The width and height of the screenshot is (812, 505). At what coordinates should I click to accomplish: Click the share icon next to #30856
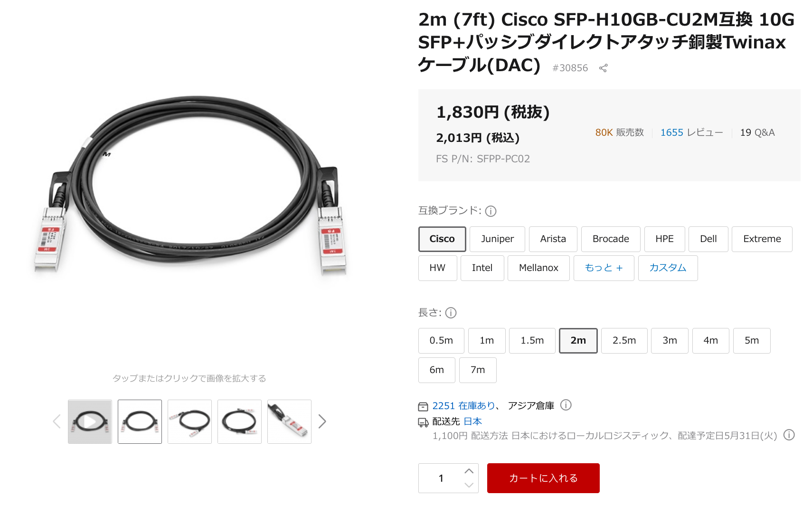coord(603,68)
